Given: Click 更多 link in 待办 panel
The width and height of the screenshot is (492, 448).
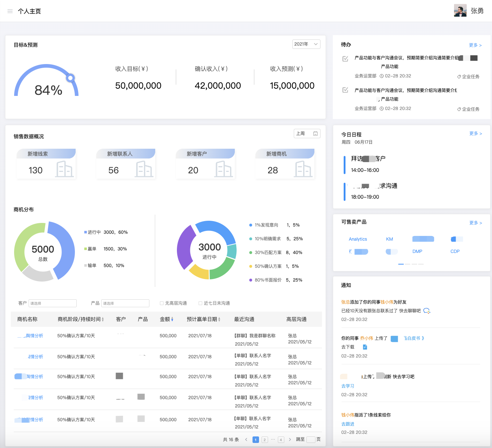Looking at the screenshot, I should click(x=475, y=45).
